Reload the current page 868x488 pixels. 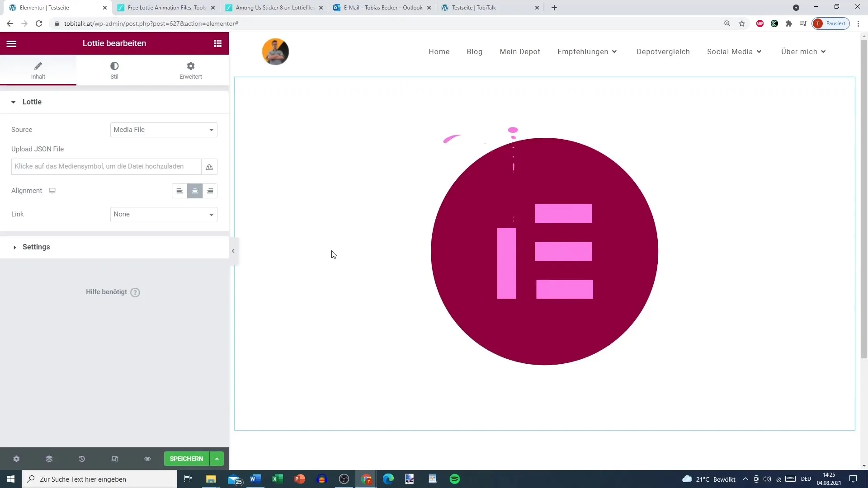(x=39, y=23)
